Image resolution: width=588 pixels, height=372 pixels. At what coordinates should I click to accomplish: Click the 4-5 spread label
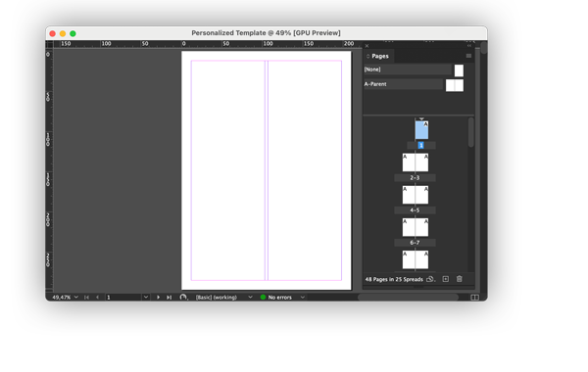(x=415, y=210)
